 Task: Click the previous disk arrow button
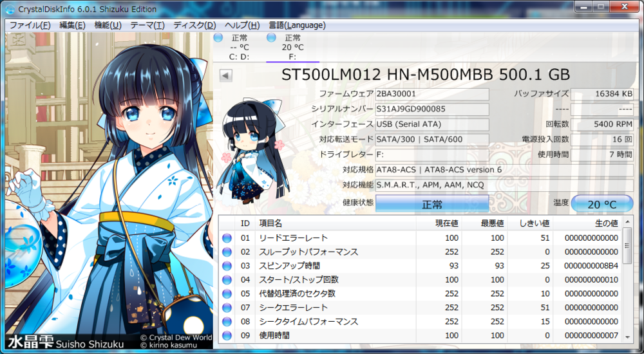(x=226, y=75)
